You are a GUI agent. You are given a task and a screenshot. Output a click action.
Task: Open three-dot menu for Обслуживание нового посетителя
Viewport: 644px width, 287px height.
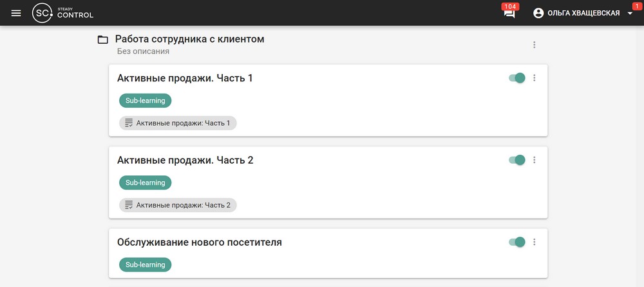(x=534, y=242)
